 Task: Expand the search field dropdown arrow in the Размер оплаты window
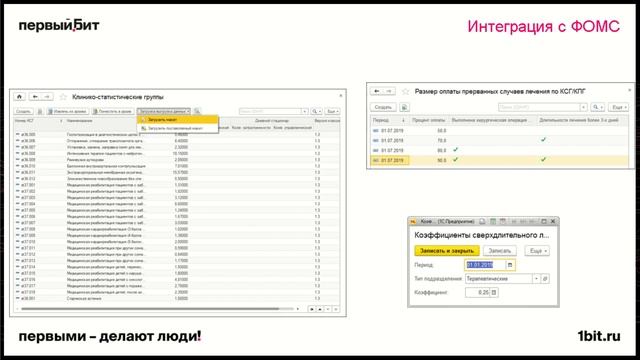584,107
